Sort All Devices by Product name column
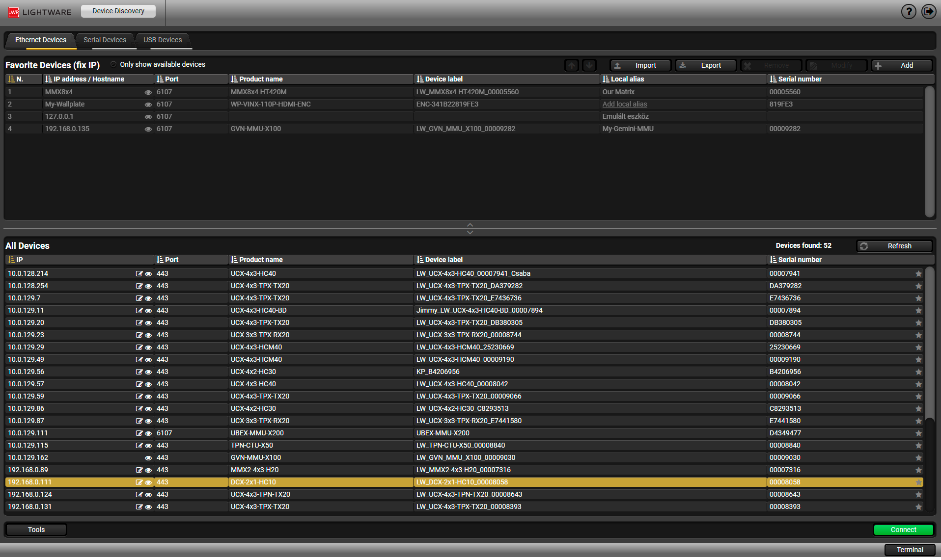The height and width of the screenshot is (560, 941). [x=321, y=260]
